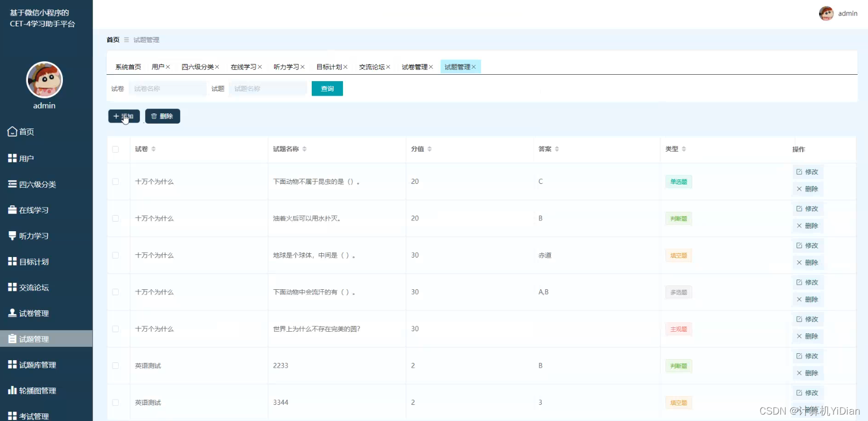
Task: Click the admin avatar in top right
Action: pyautogui.click(x=826, y=13)
